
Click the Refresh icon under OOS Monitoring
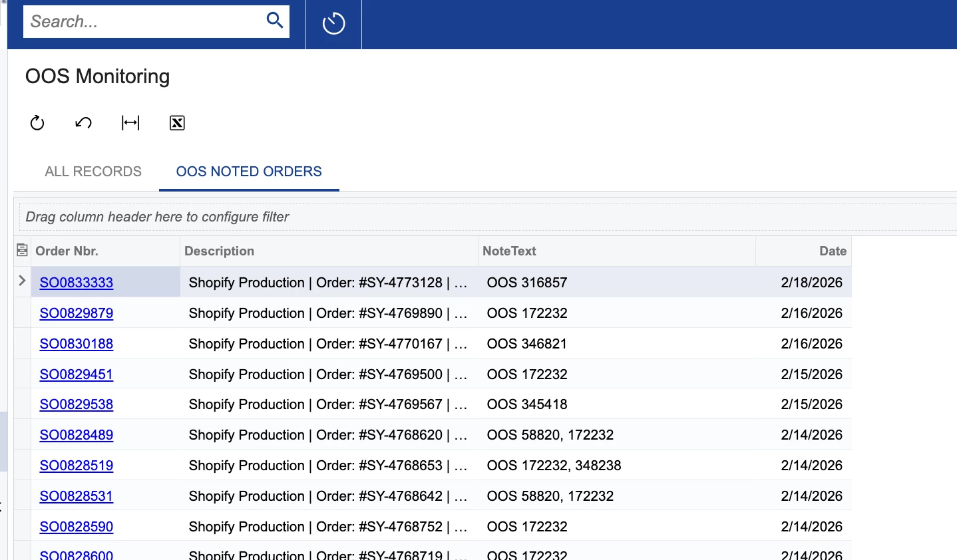tap(37, 122)
